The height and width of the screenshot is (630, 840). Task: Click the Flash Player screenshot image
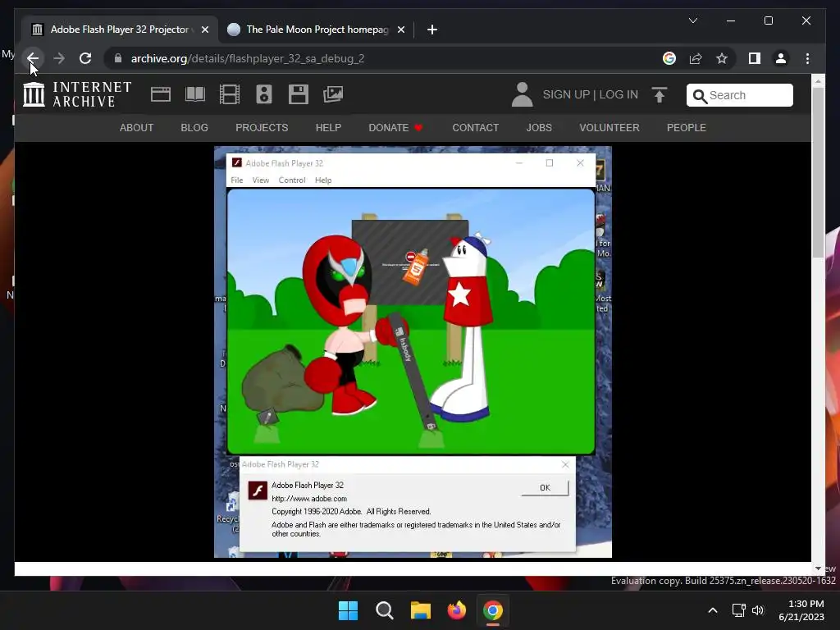click(x=413, y=352)
